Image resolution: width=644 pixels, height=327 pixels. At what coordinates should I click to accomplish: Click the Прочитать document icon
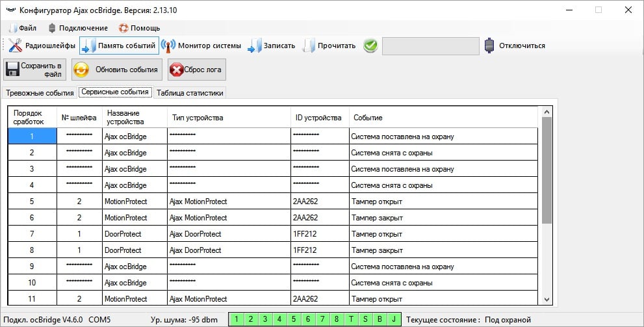(x=309, y=46)
